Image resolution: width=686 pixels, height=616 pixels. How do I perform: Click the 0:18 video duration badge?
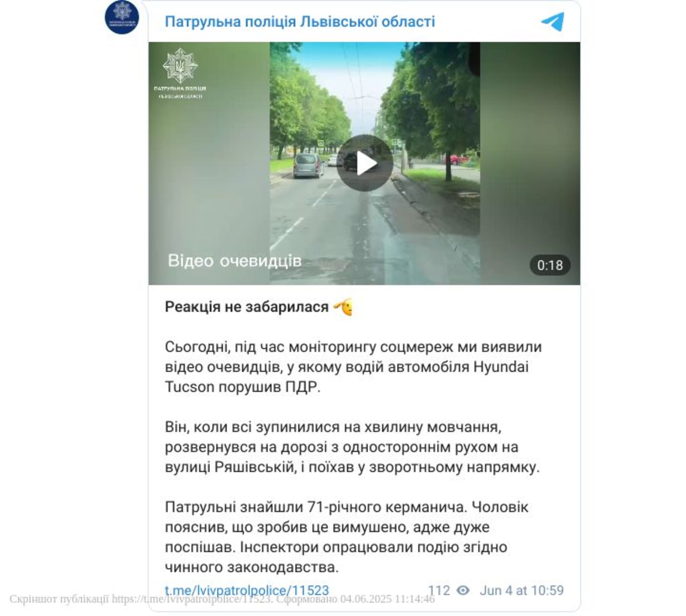click(x=550, y=265)
